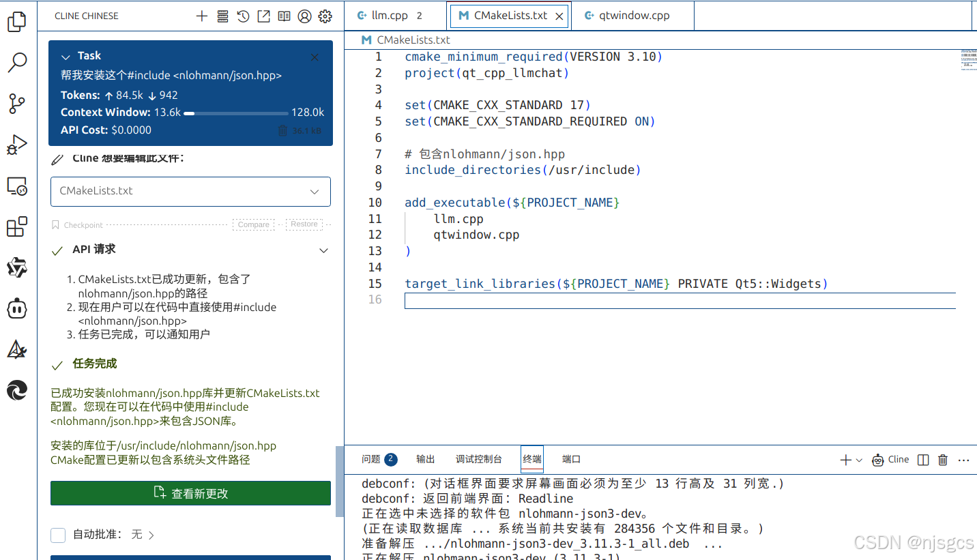Kill the terminal with trash icon
Image resolution: width=977 pixels, height=560 pixels.
pyautogui.click(x=942, y=460)
